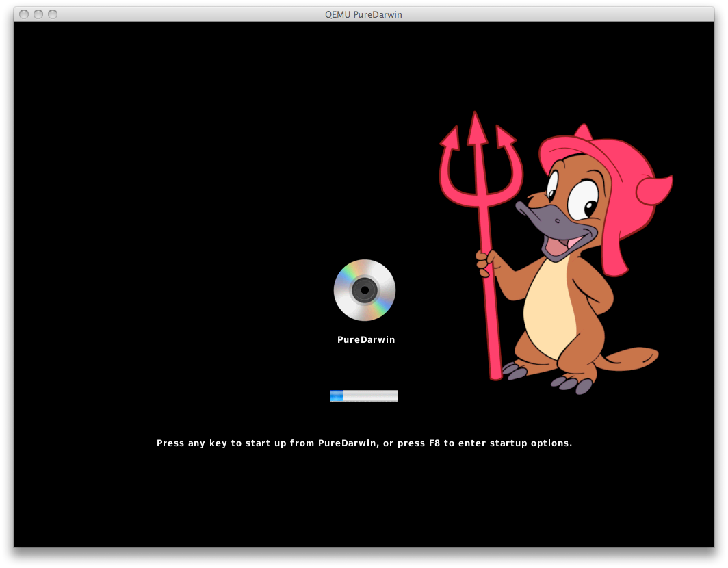Close the QEMU PureDarwin window

click(24, 14)
